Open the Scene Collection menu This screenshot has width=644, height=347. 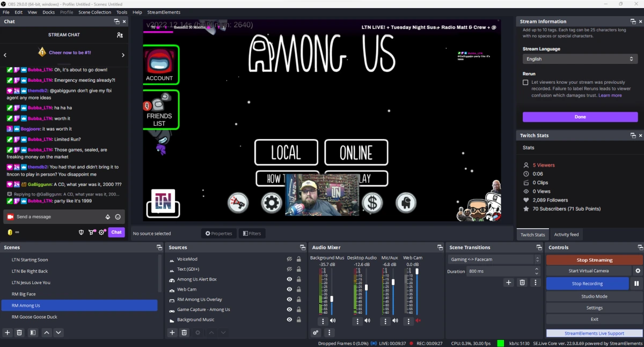tap(94, 12)
